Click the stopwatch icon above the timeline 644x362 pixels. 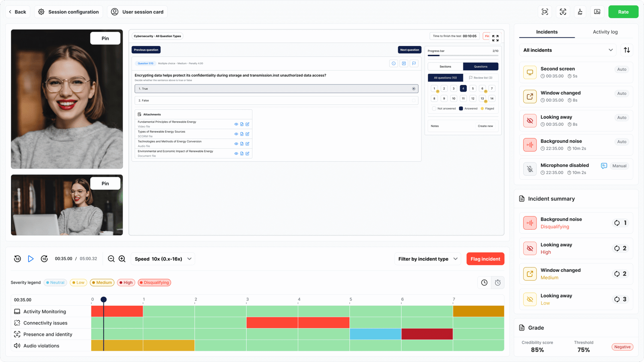(x=498, y=282)
